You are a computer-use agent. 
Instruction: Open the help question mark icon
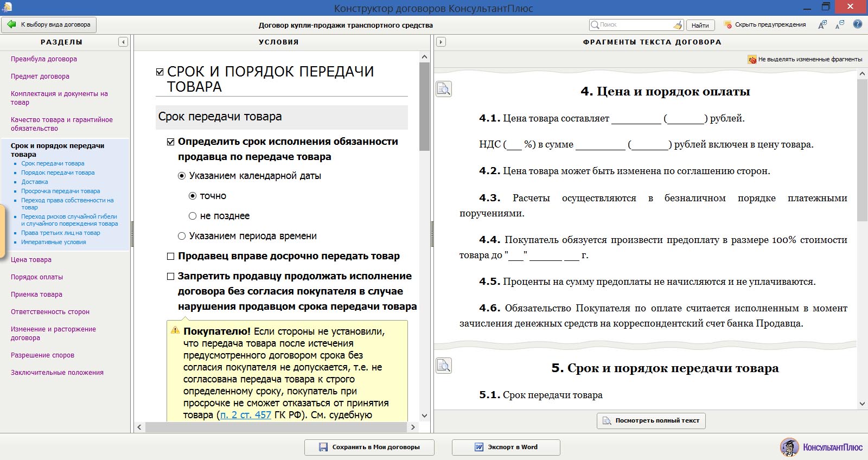pyautogui.click(x=858, y=24)
